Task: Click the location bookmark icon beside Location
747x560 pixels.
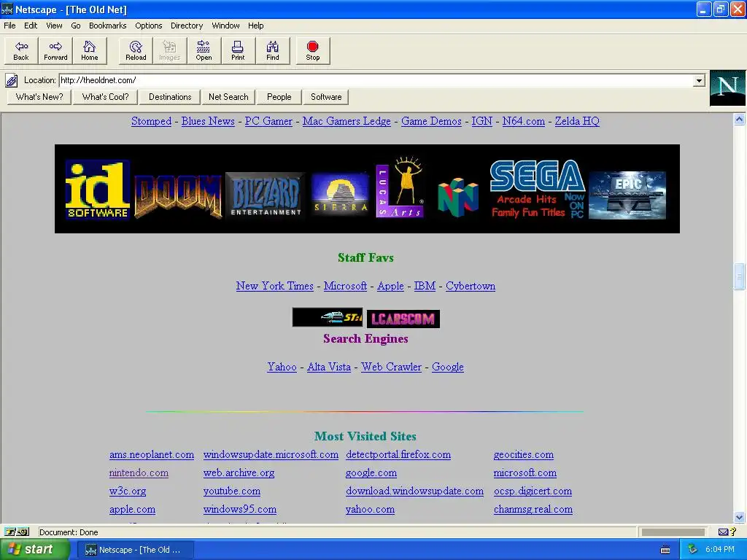Action: coord(12,80)
